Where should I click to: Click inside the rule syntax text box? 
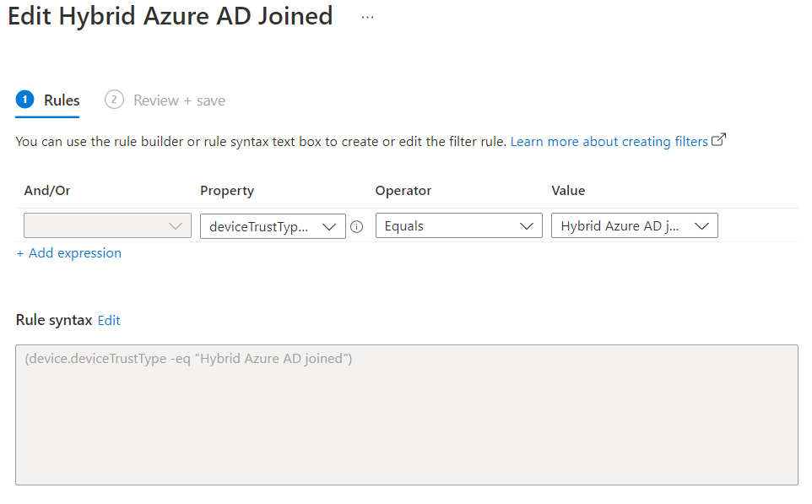click(407, 415)
